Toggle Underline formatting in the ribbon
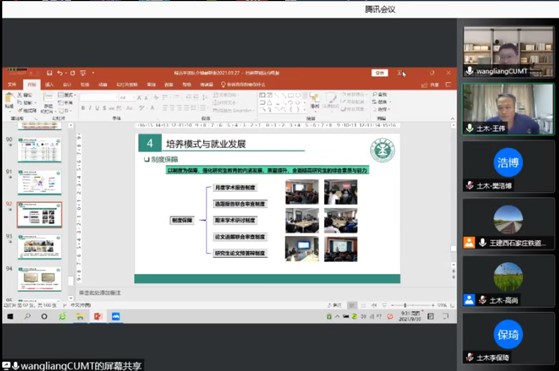This screenshot has width=559, height=371. pyautogui.click(x=97, y=108)
